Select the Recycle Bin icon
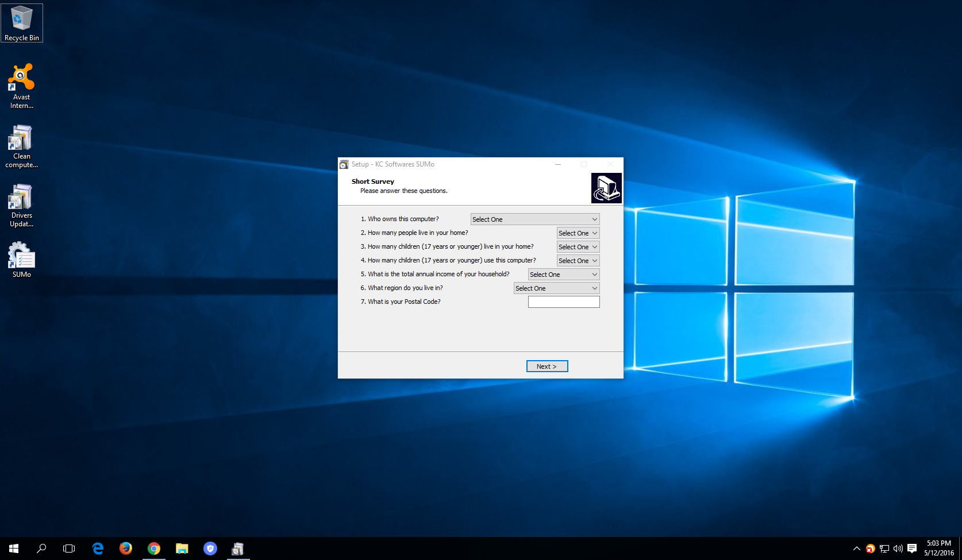The height and width of the screenshot is (560, 962). click(21, 23)
